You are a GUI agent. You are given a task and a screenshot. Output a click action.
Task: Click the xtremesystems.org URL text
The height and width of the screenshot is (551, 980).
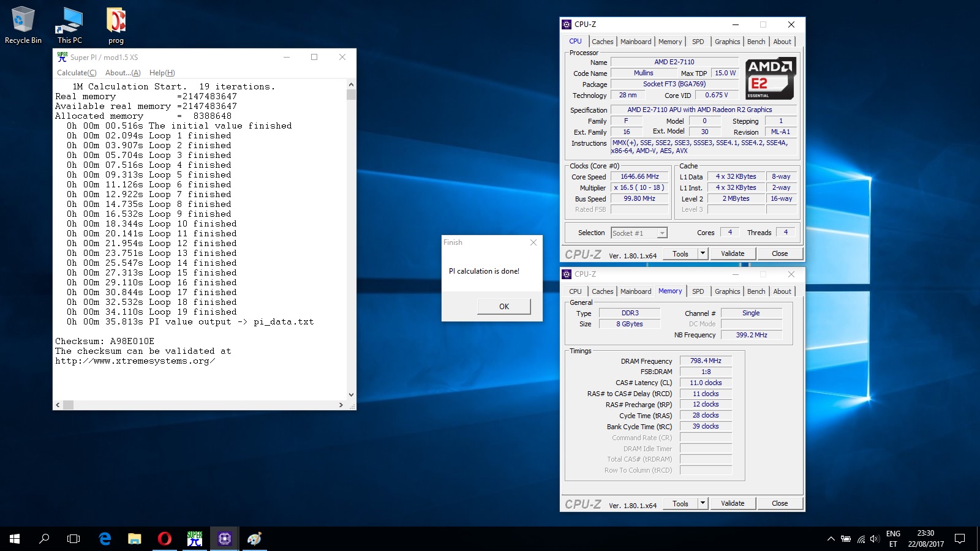pos(135,361)
